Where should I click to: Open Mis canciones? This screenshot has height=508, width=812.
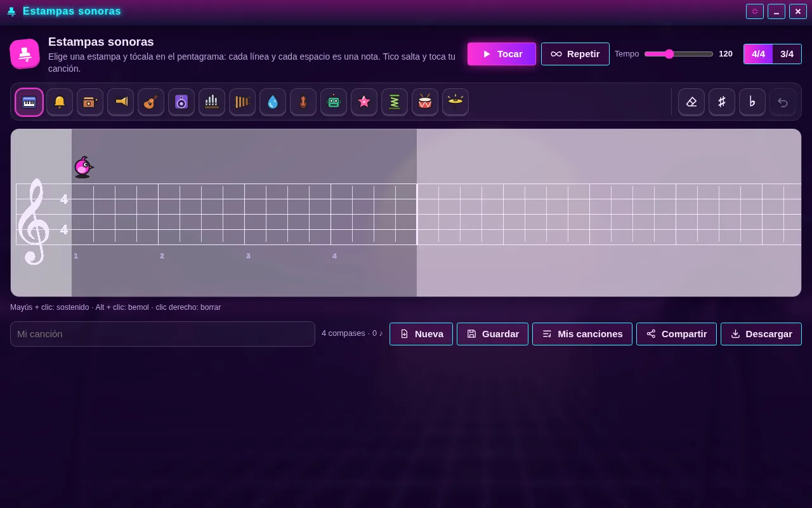(x=582, y=334)
